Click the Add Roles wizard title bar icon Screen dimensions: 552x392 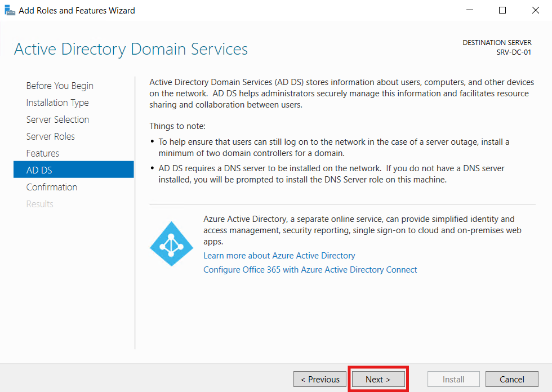tap(9, 10)
